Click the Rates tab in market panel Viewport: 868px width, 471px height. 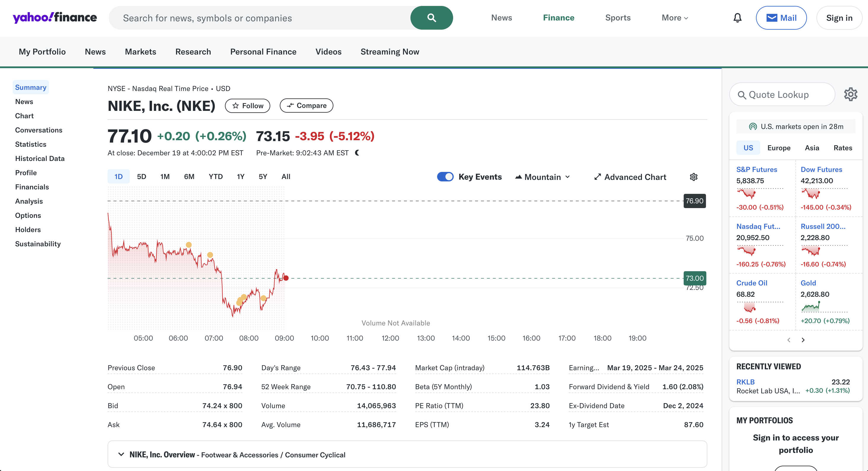click(842, 147)
